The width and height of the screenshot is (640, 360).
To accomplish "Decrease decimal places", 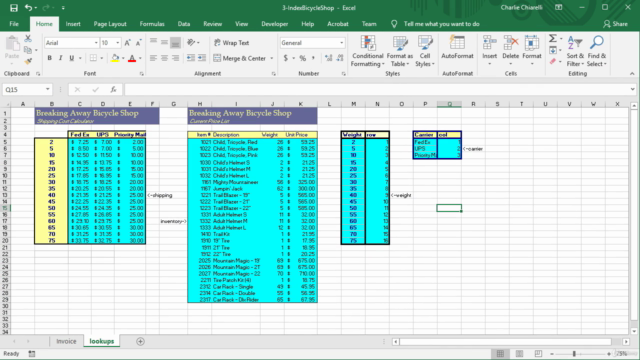I will [x=340, y=58].
